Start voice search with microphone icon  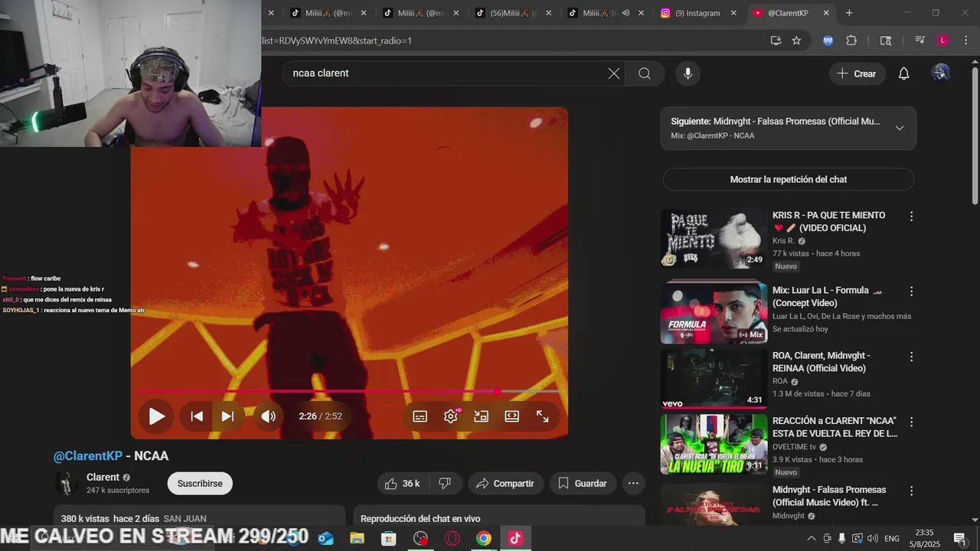(x=688, y=73)
